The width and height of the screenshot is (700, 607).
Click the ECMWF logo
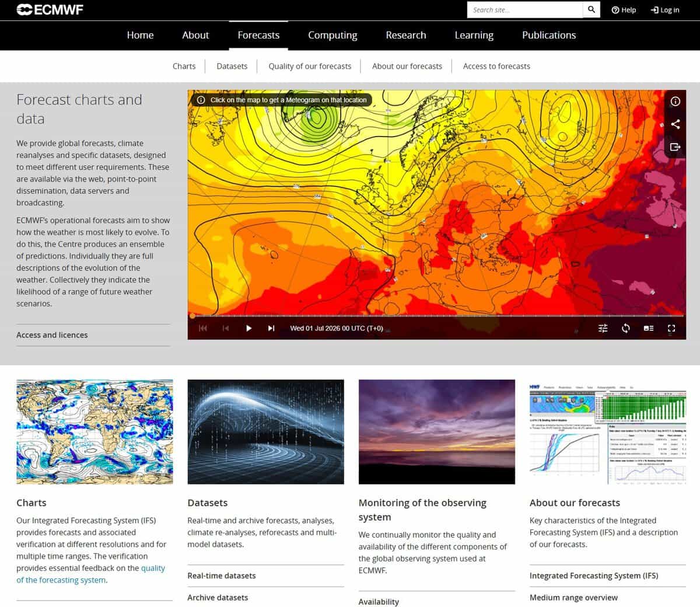(x=50, y=9)
